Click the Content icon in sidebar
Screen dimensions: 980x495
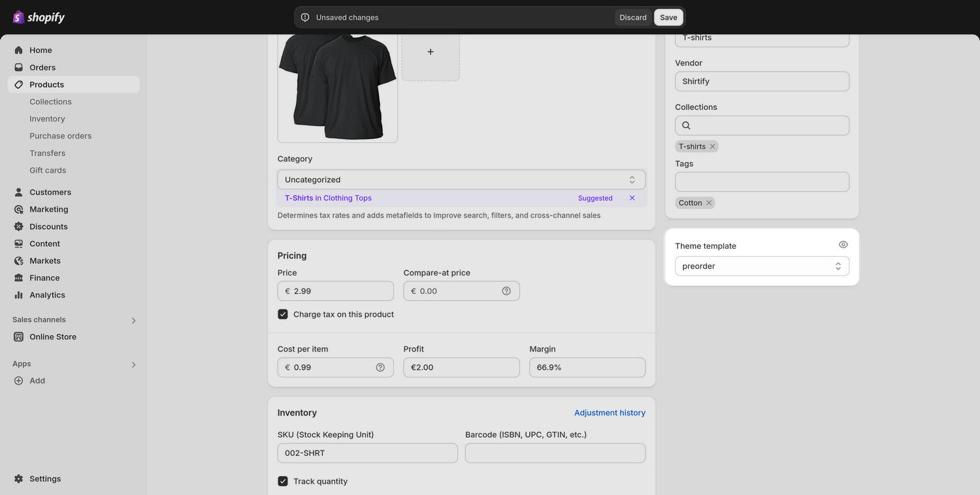tap(18, 244)
